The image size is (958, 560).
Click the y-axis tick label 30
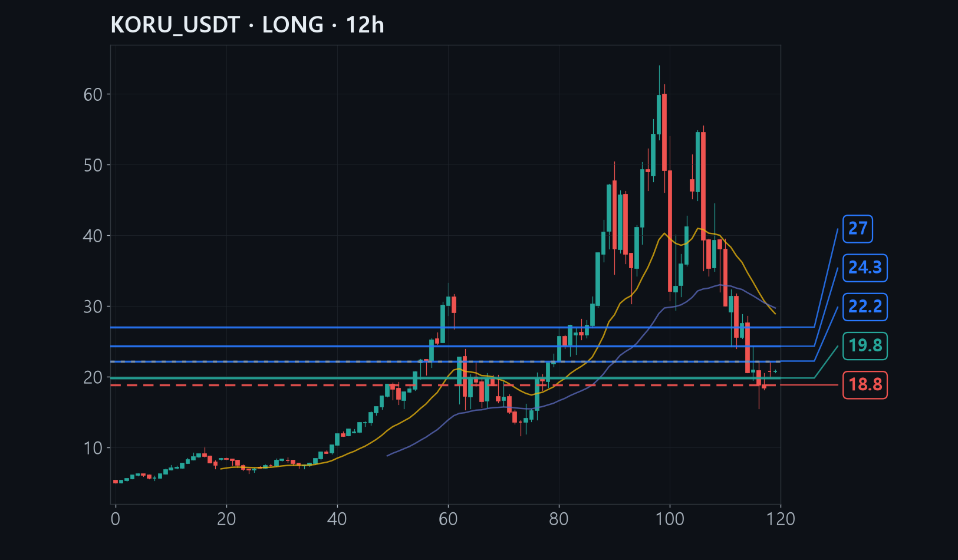pyautogui.click(x=93, y=307)
